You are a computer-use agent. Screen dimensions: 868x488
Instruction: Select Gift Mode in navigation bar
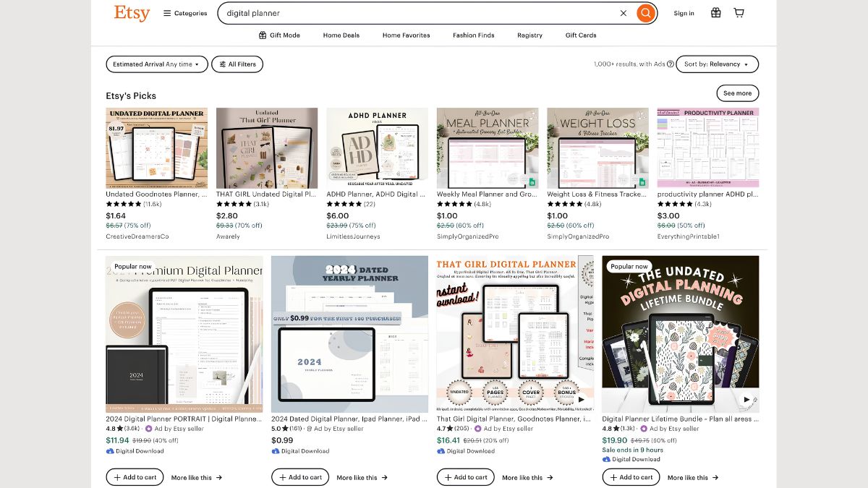279,35
